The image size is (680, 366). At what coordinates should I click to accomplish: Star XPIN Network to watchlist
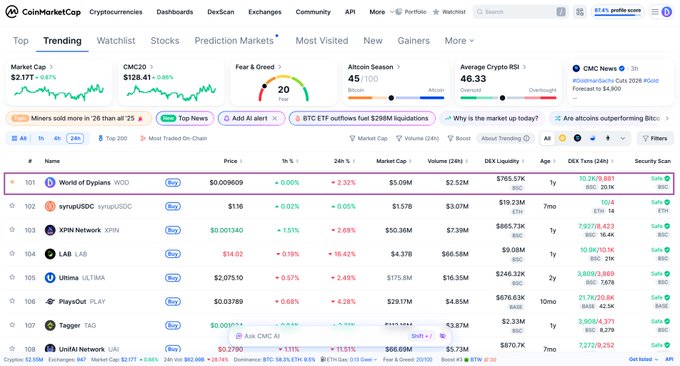[x=12, y=229]
